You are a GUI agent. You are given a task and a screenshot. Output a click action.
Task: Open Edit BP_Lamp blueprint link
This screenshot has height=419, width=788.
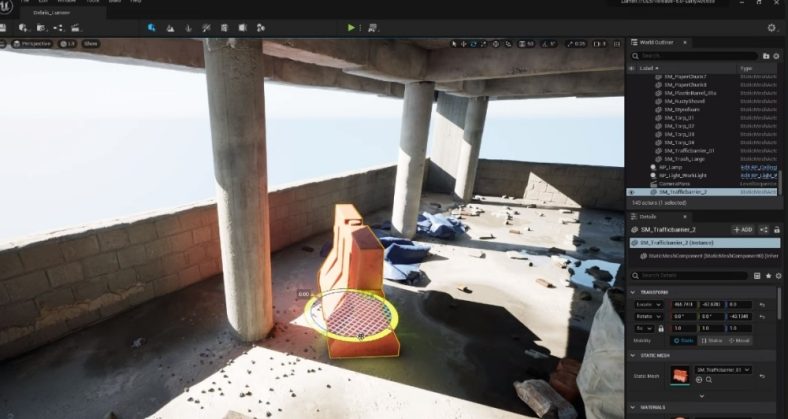coord(758,167)
